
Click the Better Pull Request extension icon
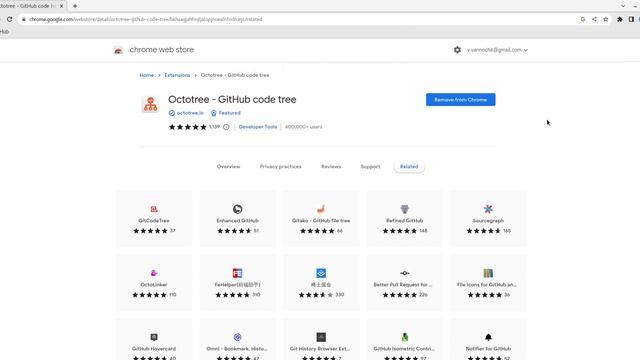pos(404,273)
